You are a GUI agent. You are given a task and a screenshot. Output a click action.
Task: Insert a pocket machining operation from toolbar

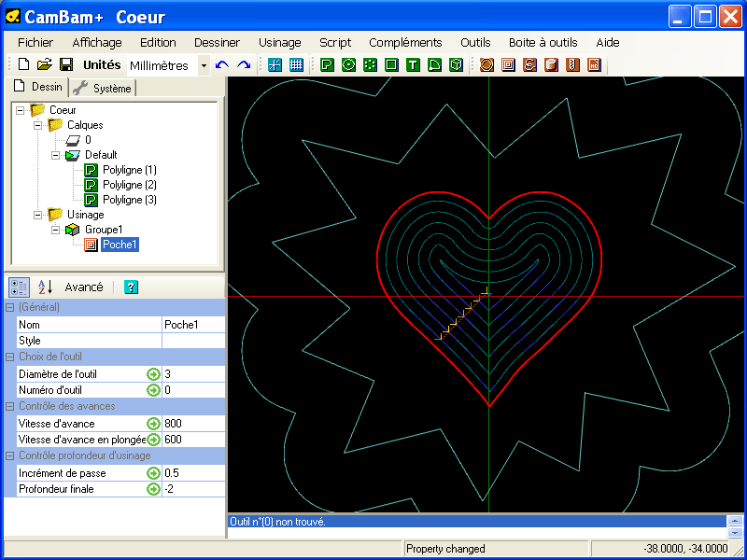(x=508, y=64)
